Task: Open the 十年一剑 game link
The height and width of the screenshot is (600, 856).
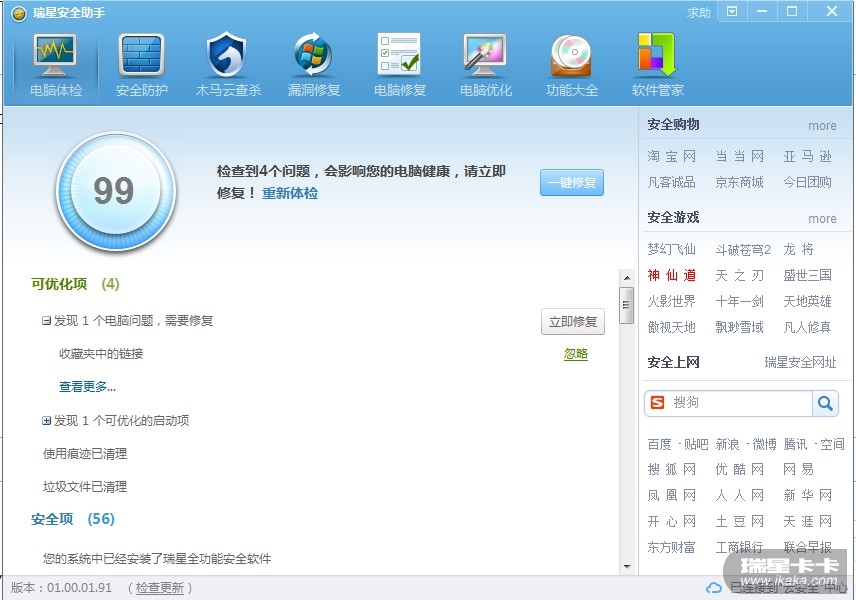Action: tap(739, 301)
